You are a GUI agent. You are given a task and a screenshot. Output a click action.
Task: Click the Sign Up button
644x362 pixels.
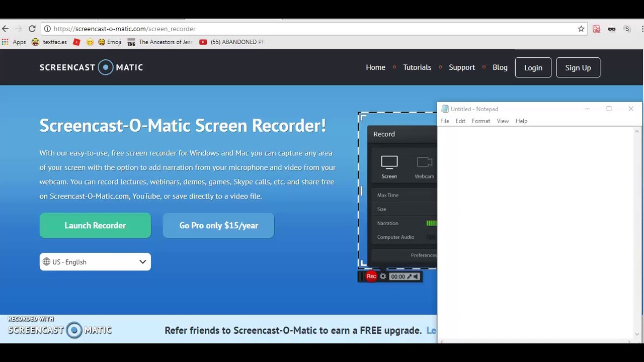(x=578, y=67)
